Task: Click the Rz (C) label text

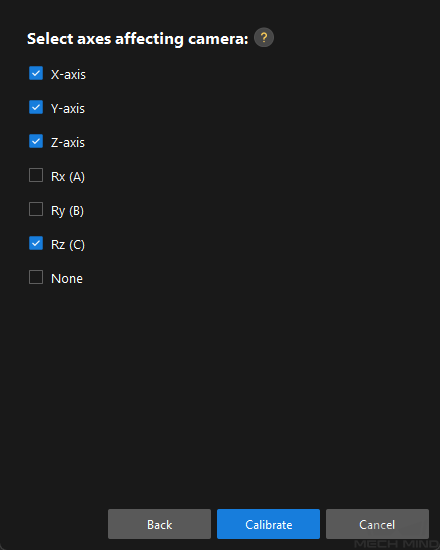Action: (68, 244)
